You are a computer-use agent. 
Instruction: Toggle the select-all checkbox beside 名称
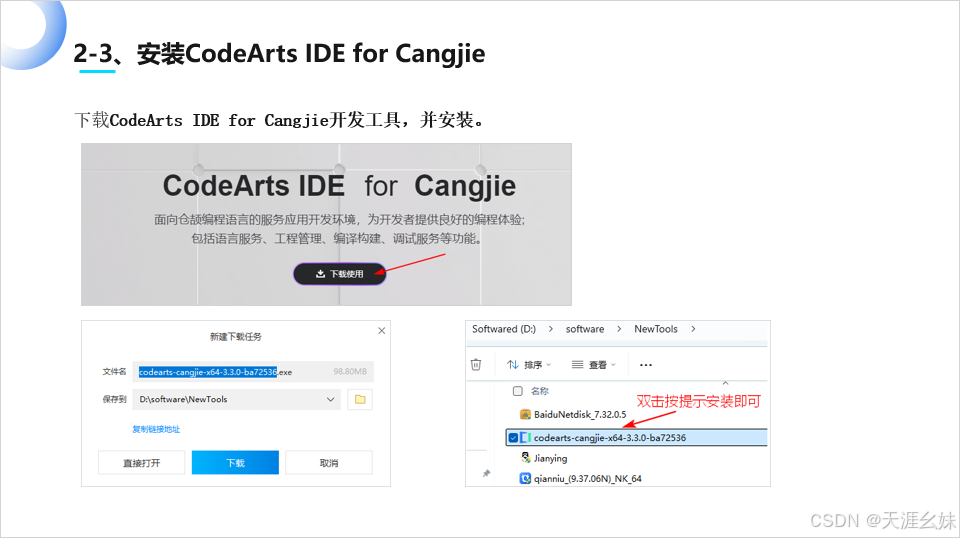[x=518, y=390]
